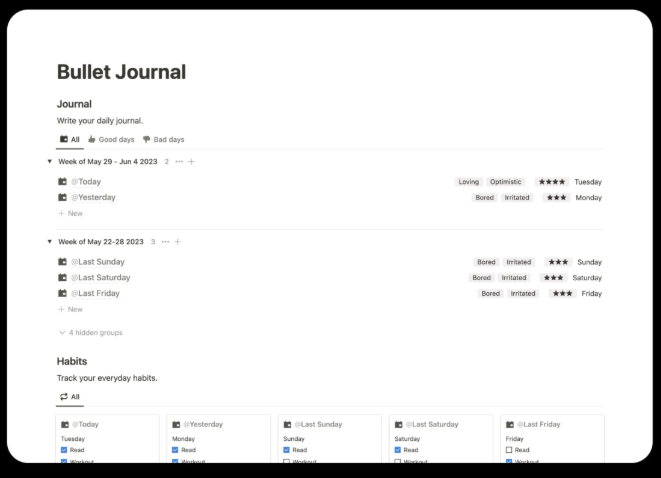This screenshot has width=661, height=478.
Task: Click the Loving tag on @Today row
Action: click(469, 182)
